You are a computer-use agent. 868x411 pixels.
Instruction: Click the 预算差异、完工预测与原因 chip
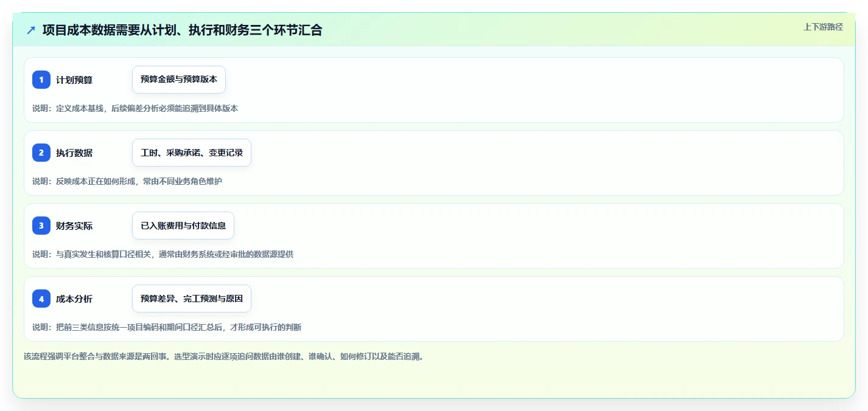[192, 299]
